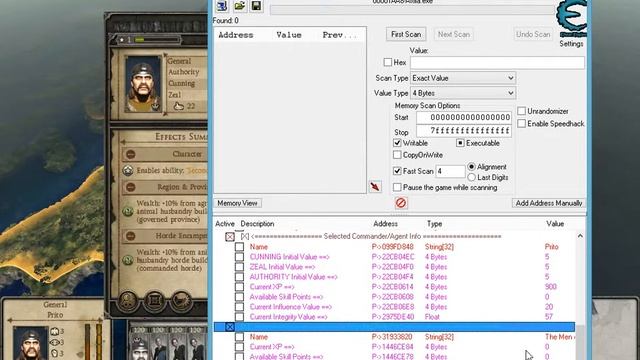Click the scan progress bar

412,10
